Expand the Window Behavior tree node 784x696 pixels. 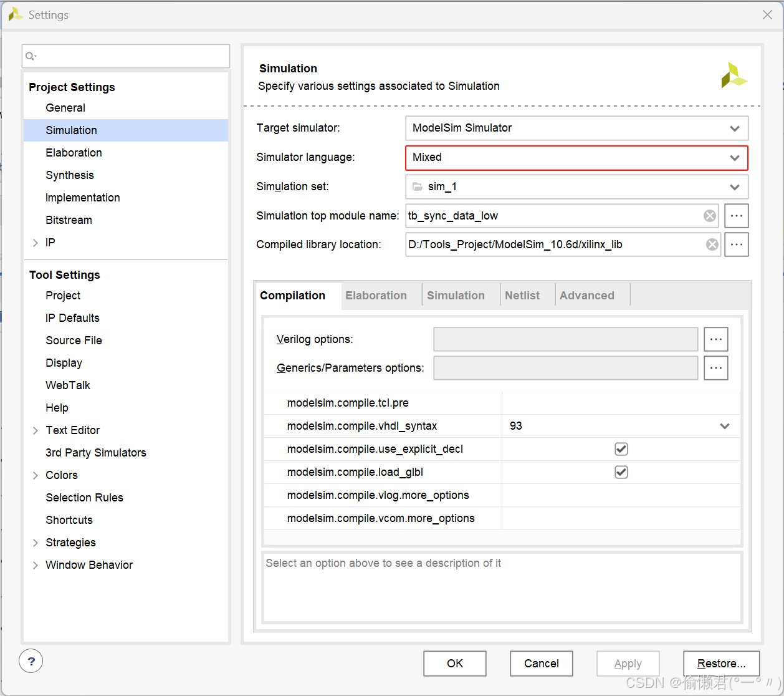tap(36, 565)
